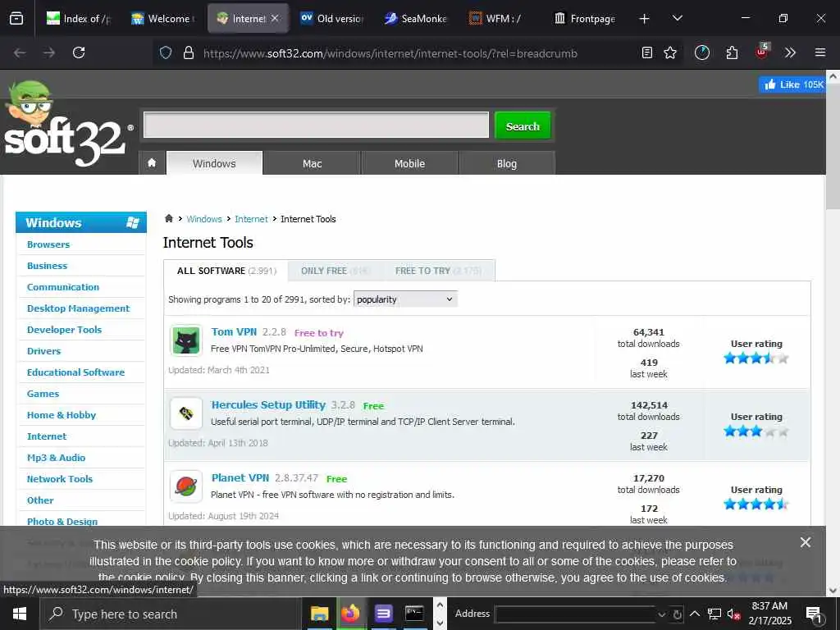Open the sort by popularity dropdown
Viewport: 840px width, 630px height.
(x=405, y=299)
